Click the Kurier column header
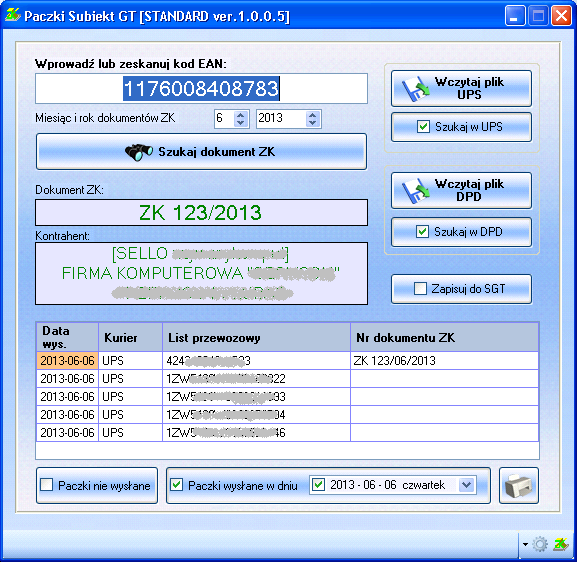Screen dimensions: 577x562 pos(131,337)
